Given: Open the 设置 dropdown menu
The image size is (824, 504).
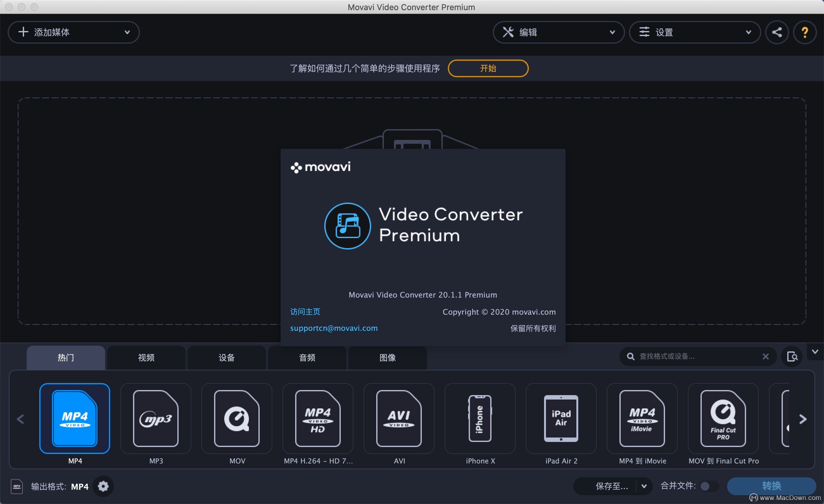Looking at the screenshot, I should pos(694,32).
